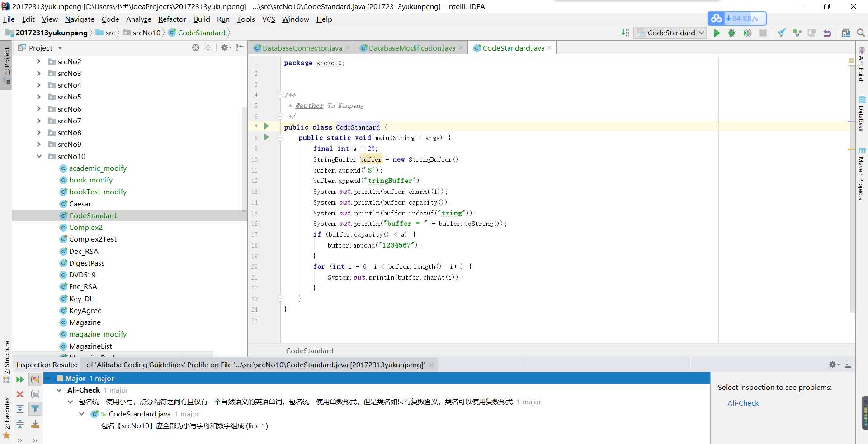868x444 pixels.
Task: Expand the srcNo2 folder
Action: (x=39, y=61)
